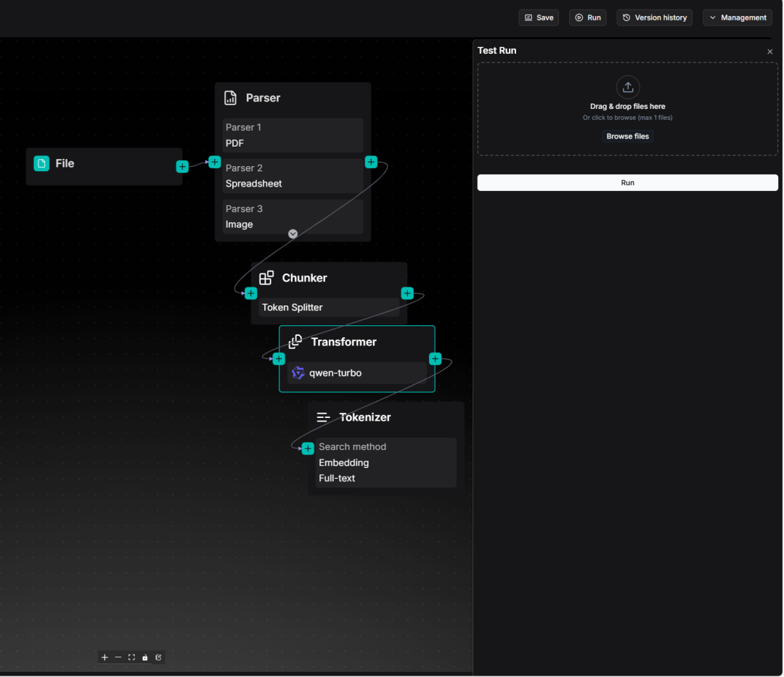Click the File node's output plus handle

pos(182,166)
